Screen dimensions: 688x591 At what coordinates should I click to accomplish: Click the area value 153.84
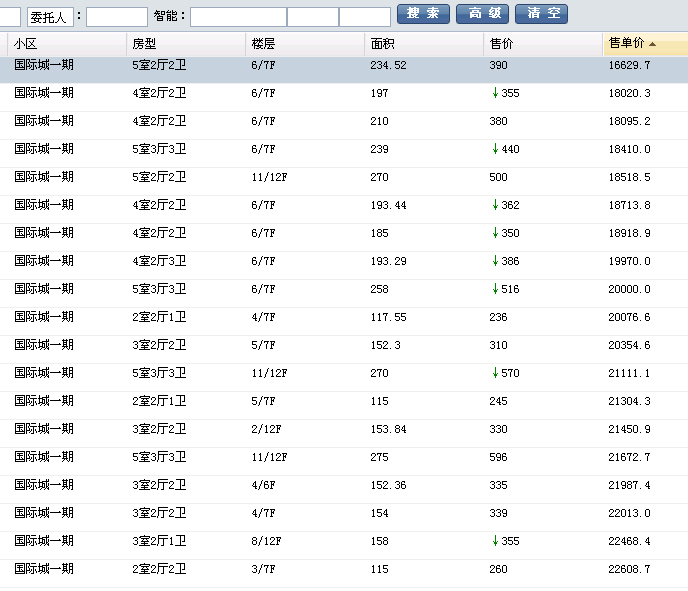tap(388, 430)
